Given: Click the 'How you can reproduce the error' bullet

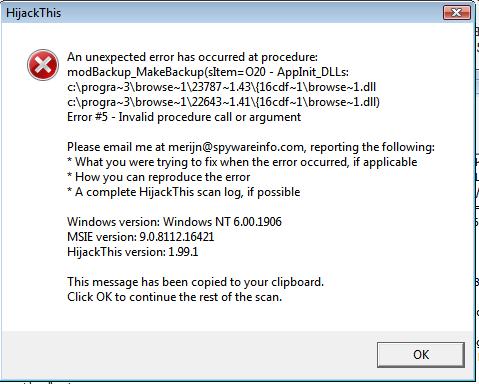Looking at the screenshot, I should (159, 177).
